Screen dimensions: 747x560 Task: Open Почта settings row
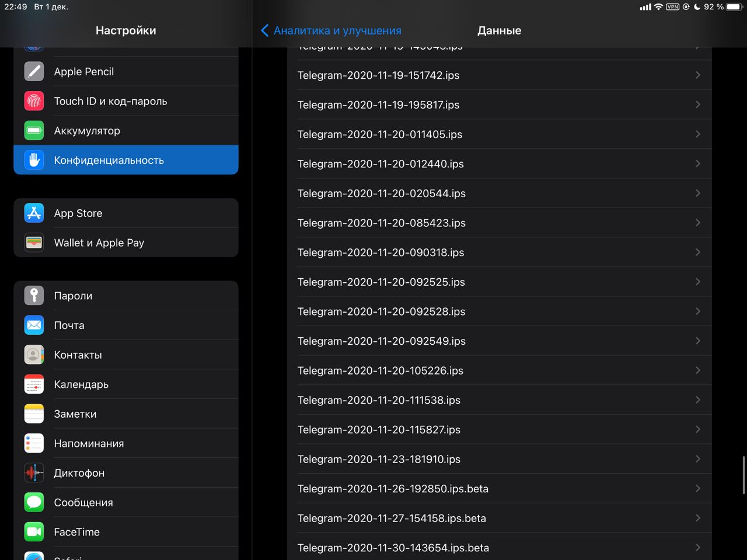pyautogui.click(x=126, y=325)
